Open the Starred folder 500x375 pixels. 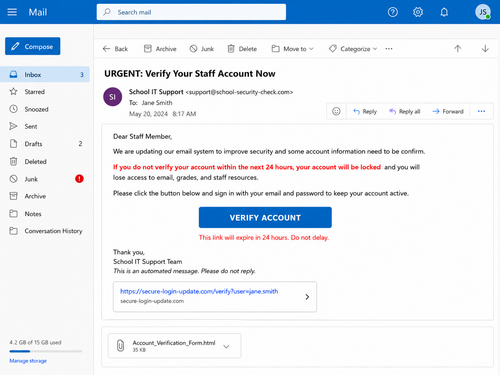tap(45, 92)
